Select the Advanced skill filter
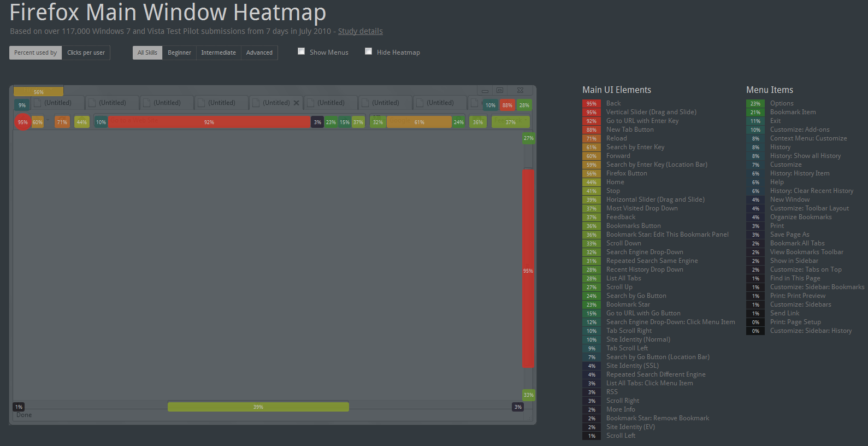Screen dimensions: 868x446 [259, 52]
